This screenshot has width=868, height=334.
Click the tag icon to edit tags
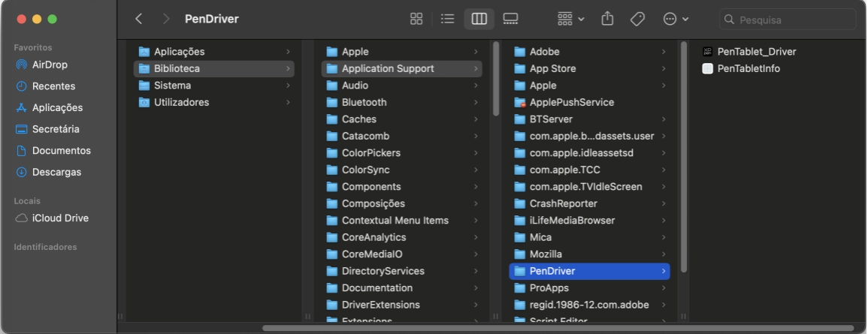(x=637, y=20)
